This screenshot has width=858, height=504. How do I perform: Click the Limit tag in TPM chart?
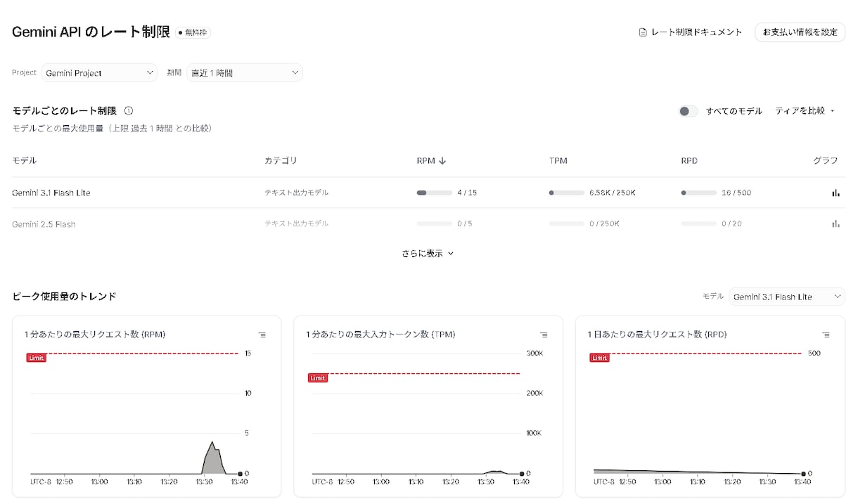(x=318, y=378)
